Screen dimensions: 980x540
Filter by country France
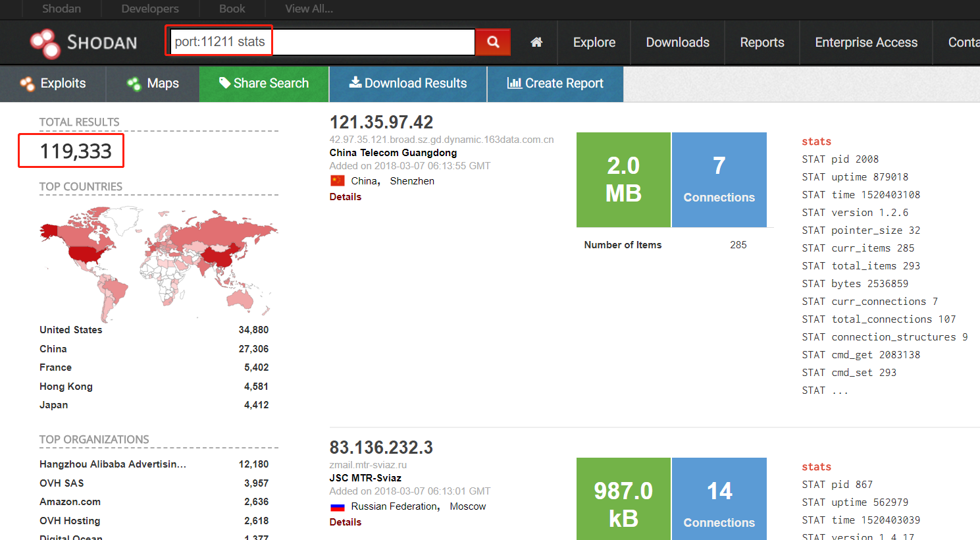(x=55, y=367)
